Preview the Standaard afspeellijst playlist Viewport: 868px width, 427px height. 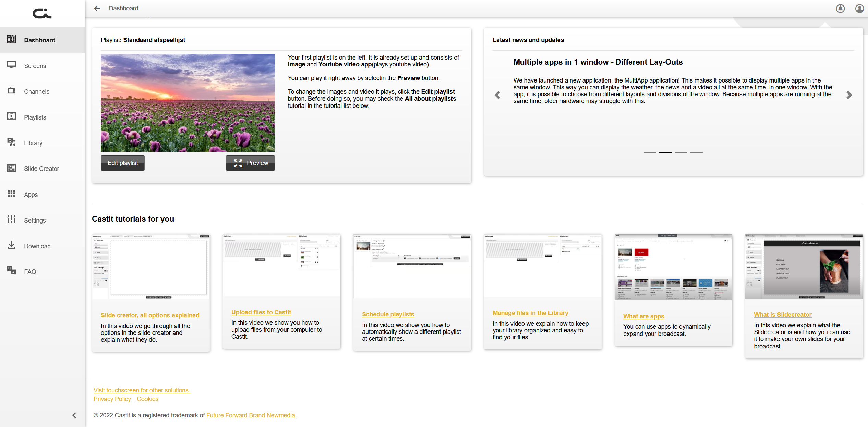[x=250, y=163]
